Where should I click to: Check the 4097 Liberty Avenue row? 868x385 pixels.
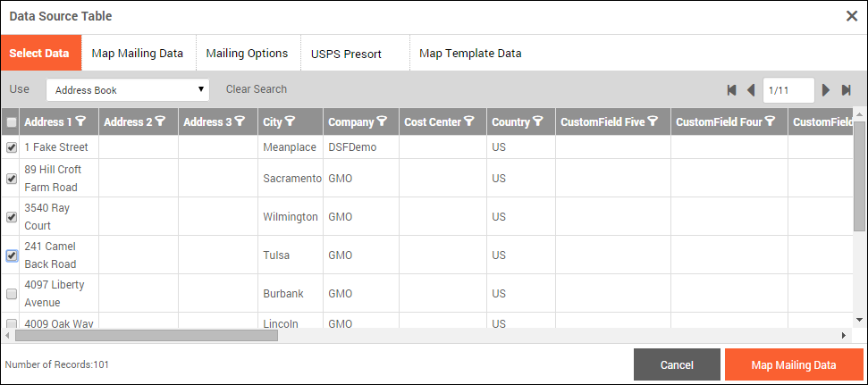tap(12, 294)
